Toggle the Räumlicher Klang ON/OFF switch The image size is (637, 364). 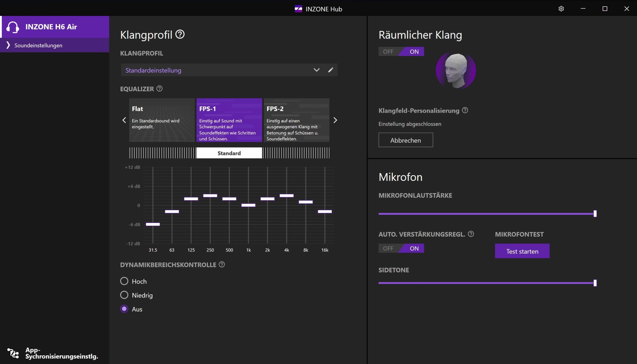[401, 52]
